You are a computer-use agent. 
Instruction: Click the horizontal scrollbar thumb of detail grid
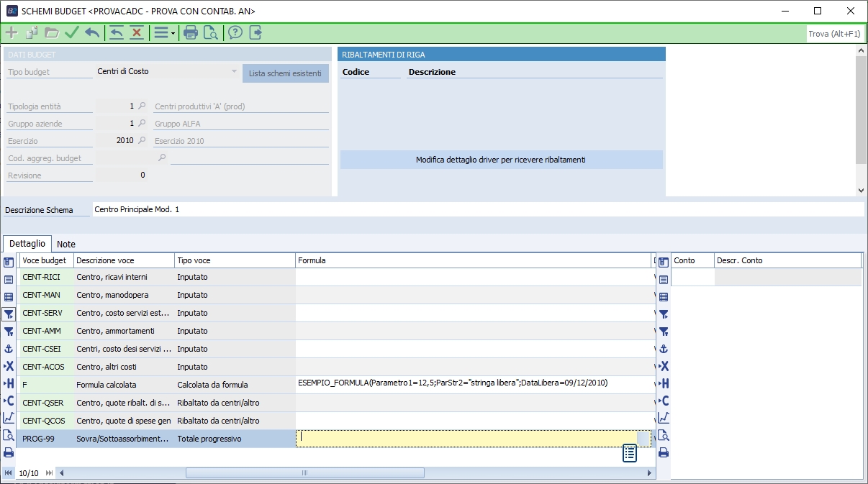[x=304, y=472]
